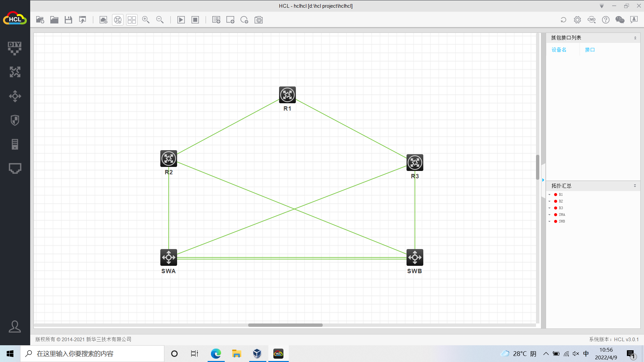Toggle the show interface name button

tap(103, 20)
